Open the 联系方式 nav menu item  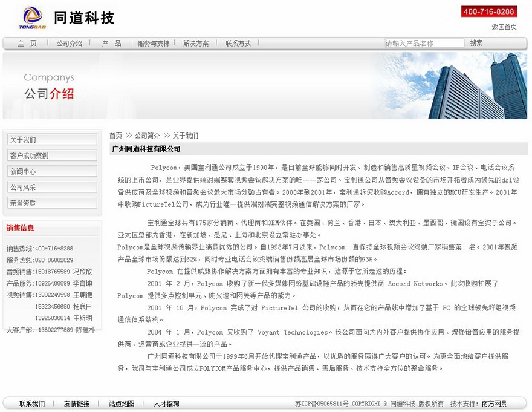point(238,43)
